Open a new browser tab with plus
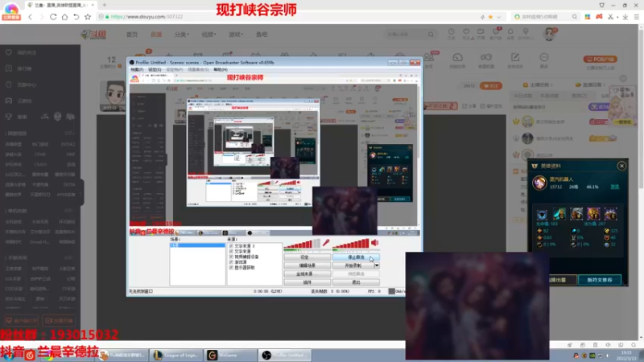644x362 pixels. 105,5
